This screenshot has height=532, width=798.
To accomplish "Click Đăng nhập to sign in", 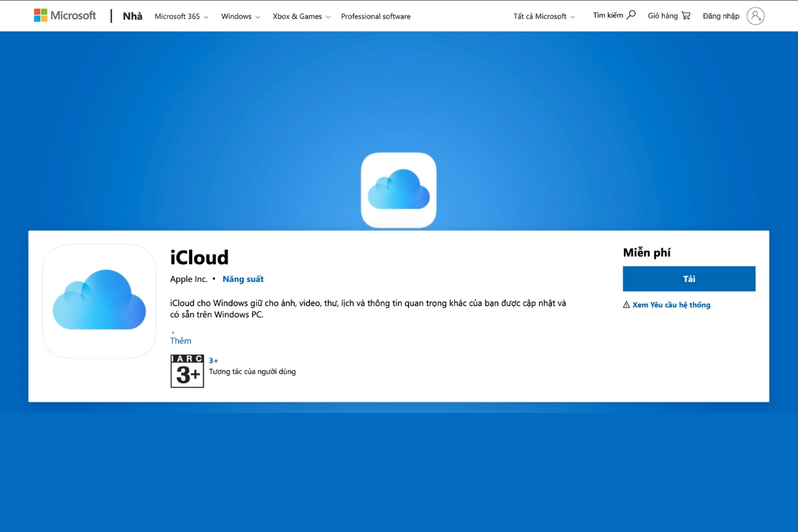I will [722, 15].
